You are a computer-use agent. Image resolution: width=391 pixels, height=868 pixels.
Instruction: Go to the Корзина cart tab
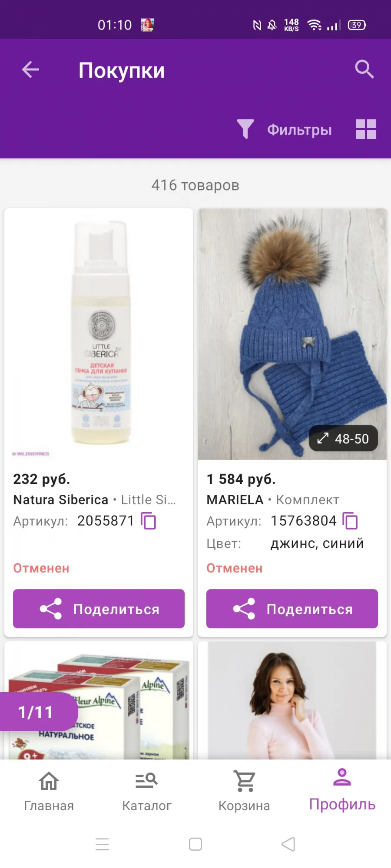[x=244, y=791]
